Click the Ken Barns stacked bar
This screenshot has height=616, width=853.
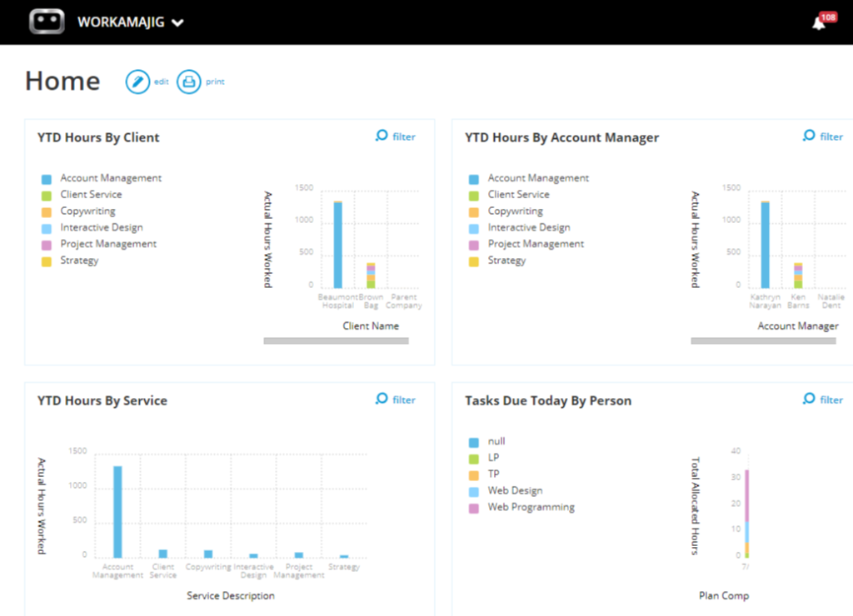coord(798,276)
